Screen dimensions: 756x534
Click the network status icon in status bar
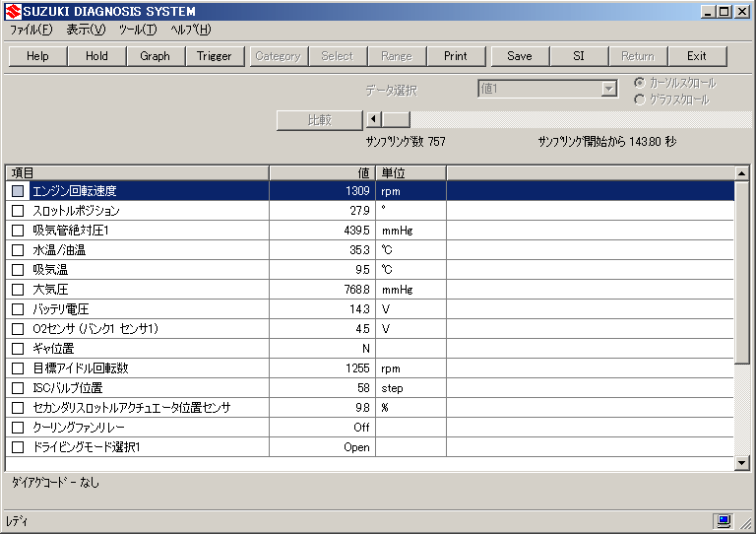[x=724, y=520]
